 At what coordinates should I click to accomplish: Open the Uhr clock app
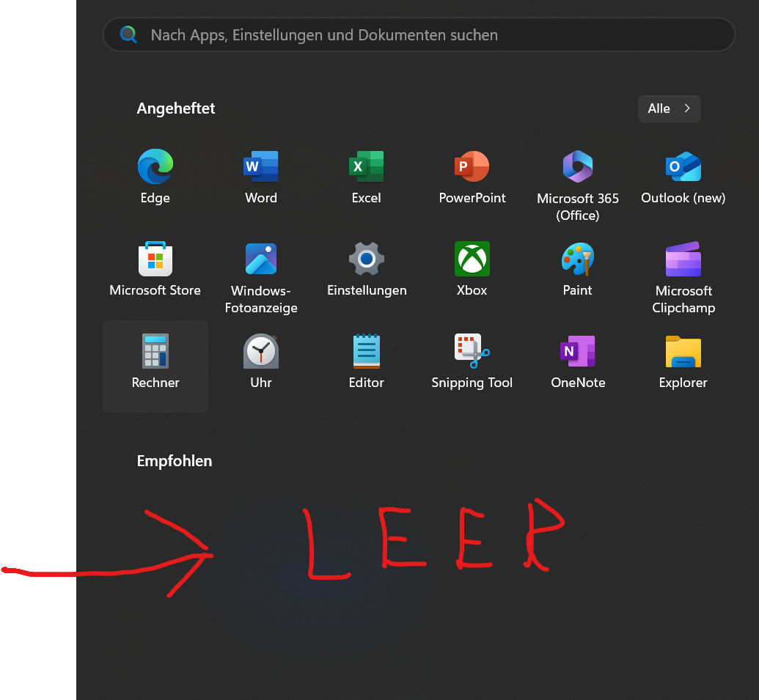pos(261,361)
